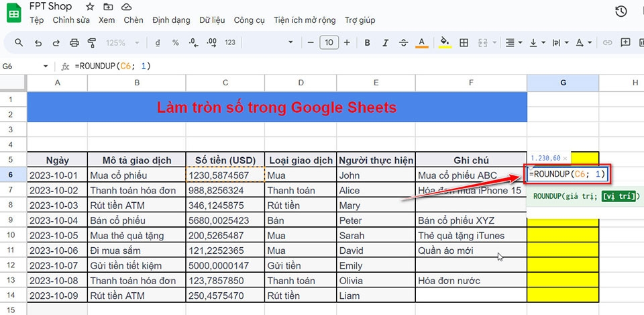Open version history clock icon

[x=621, y=11]
